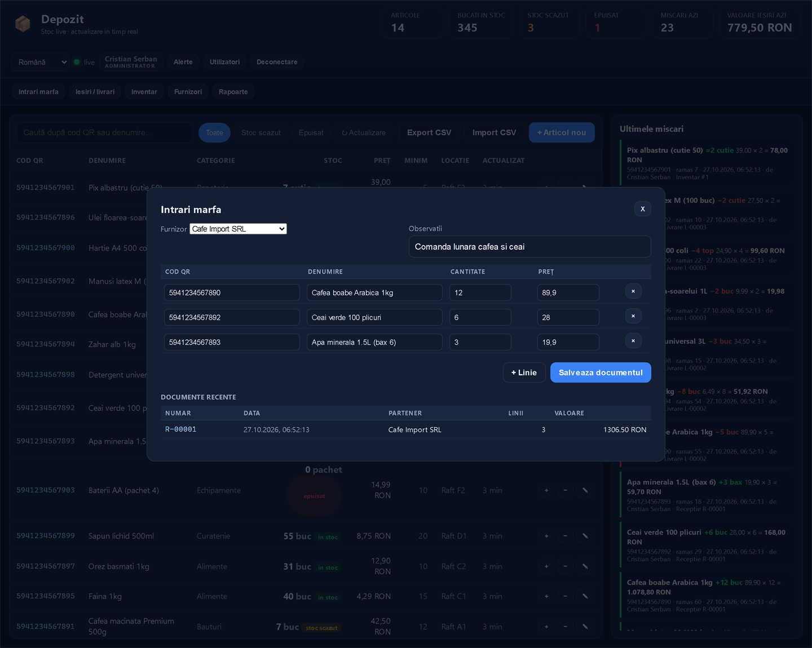Switch to the Inventar tab
Screen dimensions: 812x648
(x=144, y=92)
